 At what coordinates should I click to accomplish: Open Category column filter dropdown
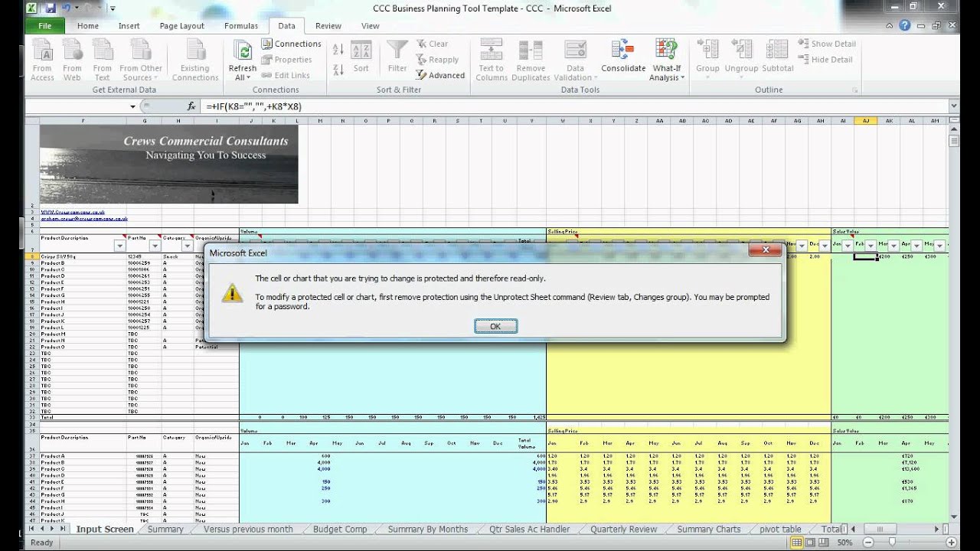coord(187,246)
